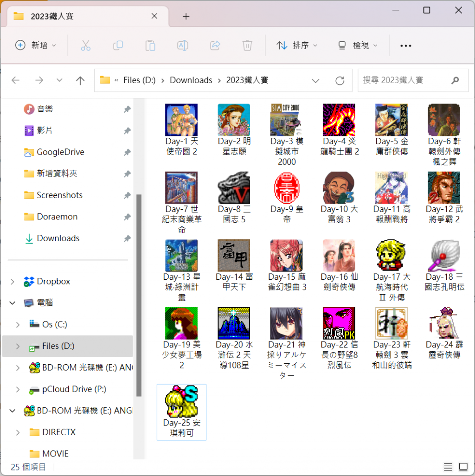Select Day-22 信長の野望8 烈風伝 file
Screen dimensions: 475x476
click(339, 338)
